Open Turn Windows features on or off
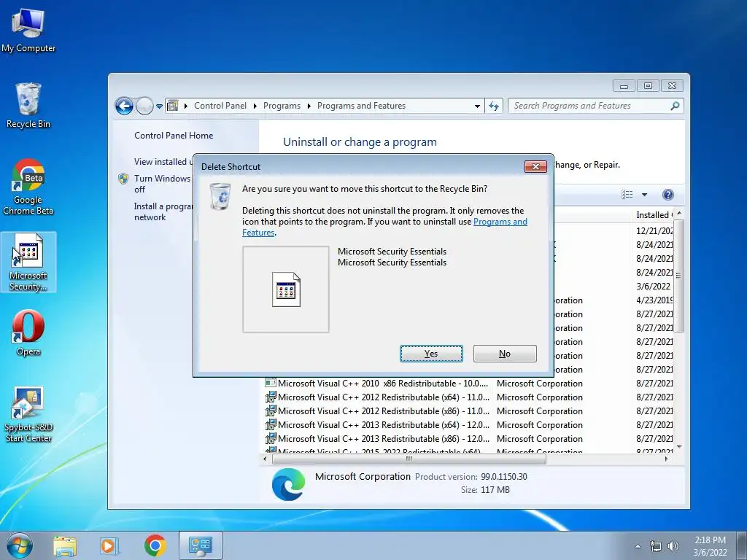747x560 pixels. pyautogui.click(x=163, y=183)
